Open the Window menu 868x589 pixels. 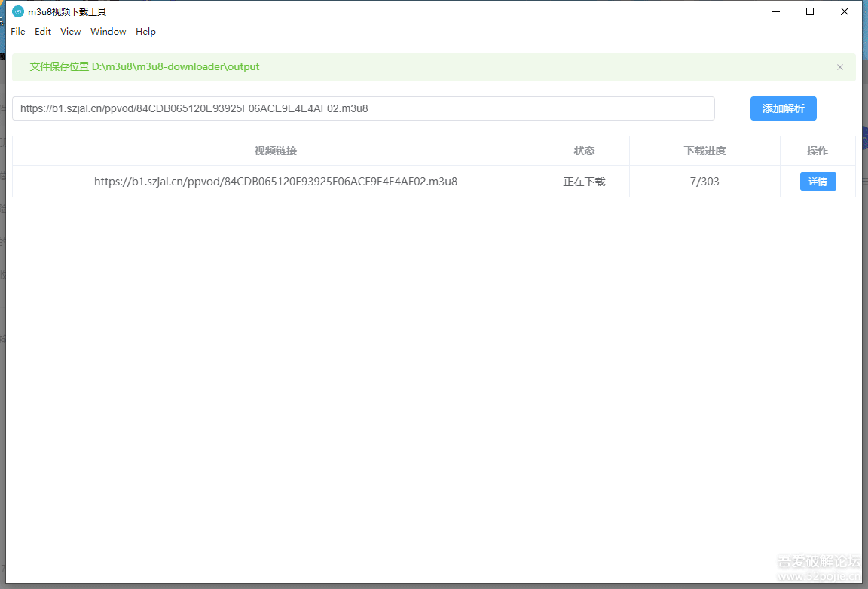point(108,32)
